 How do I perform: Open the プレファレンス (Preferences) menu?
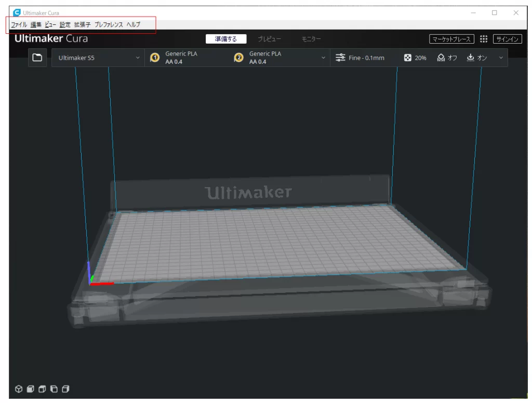pos(109,24)
